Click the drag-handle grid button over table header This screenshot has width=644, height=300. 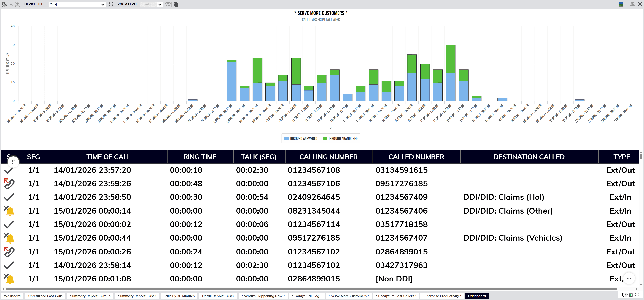click(x=13, y=162)
